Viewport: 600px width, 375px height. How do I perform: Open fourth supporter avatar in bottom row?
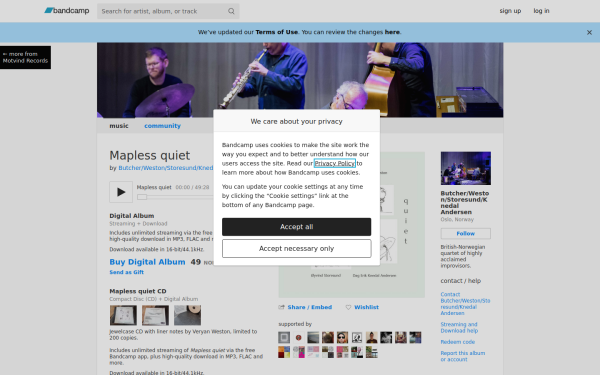pyautogui.click(x=328, y=352)
